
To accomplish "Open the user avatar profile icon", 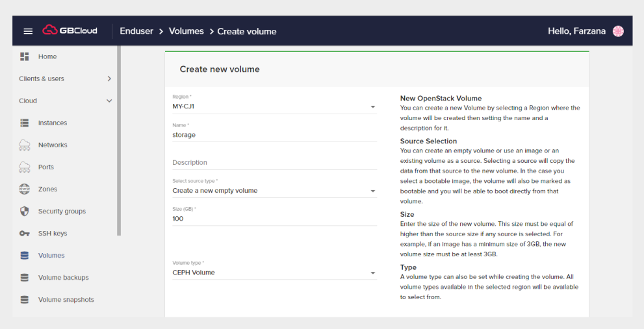I will [x=618, y=31].
